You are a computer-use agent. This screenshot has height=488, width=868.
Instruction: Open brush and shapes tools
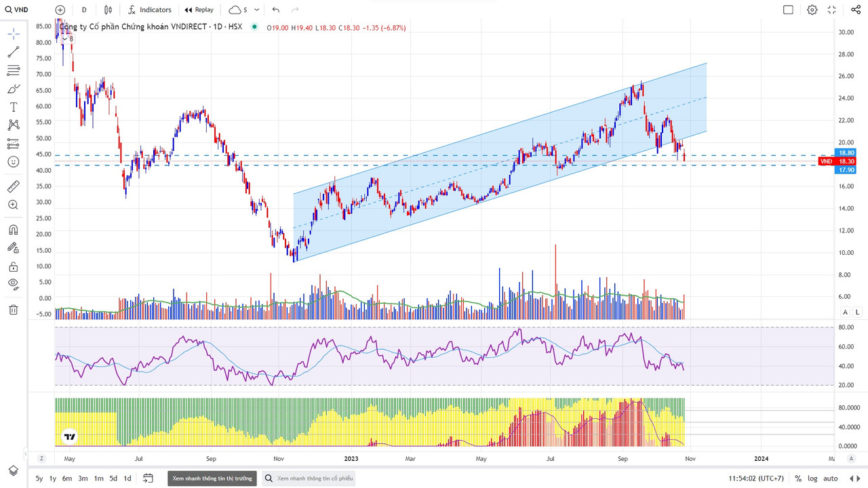tap(14, 89)
